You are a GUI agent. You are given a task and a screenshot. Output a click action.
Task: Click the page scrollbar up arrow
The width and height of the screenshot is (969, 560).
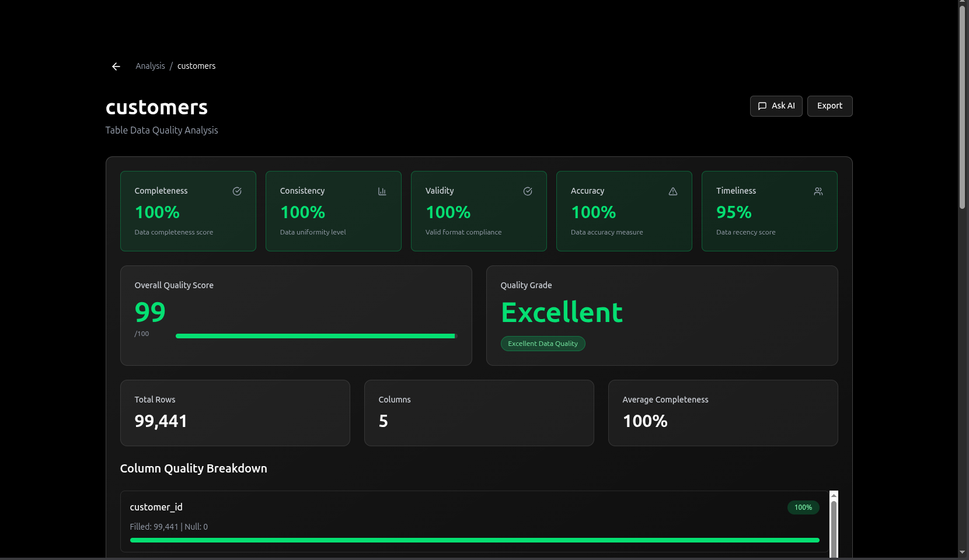point(962,3)
